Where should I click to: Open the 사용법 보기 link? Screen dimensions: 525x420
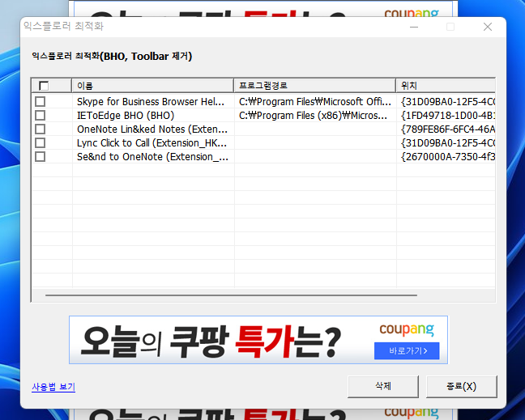click(x=53, y=387)
